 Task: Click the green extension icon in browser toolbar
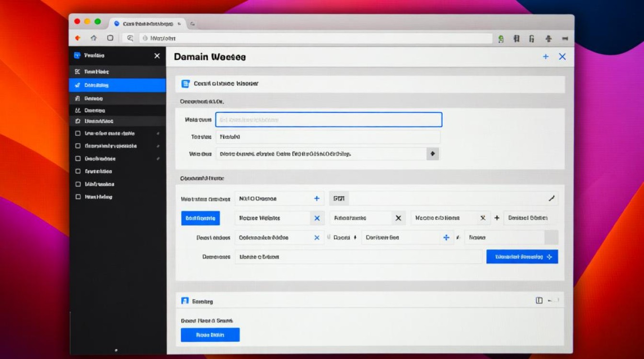coord(501,39)
